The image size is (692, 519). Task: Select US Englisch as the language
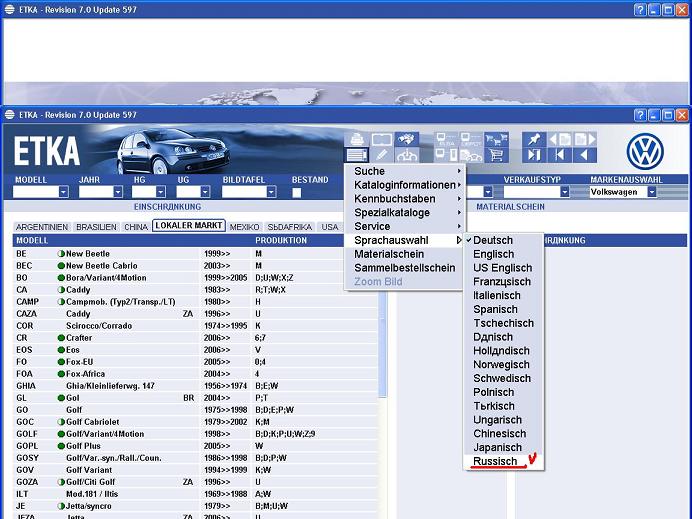[x=503, y=268]
